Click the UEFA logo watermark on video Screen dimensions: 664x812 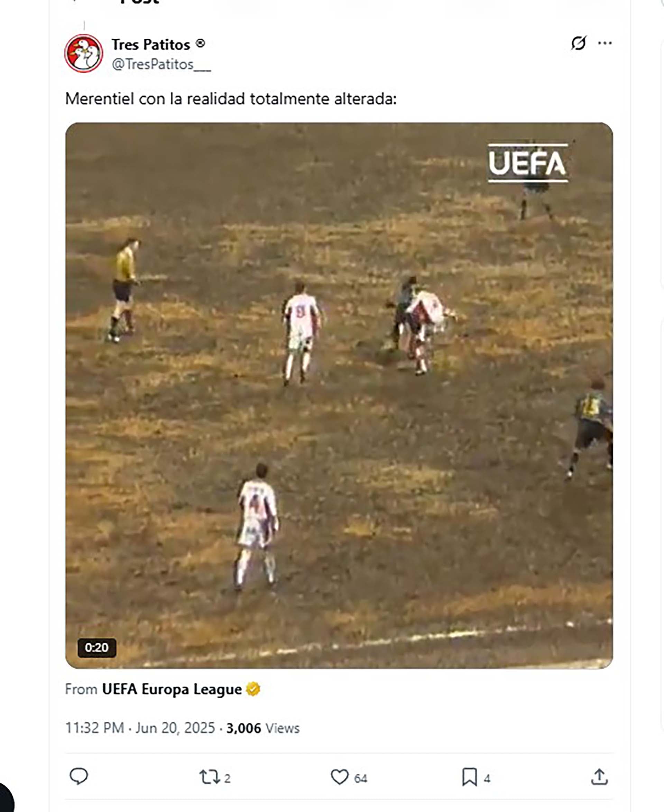coord(528,163)
